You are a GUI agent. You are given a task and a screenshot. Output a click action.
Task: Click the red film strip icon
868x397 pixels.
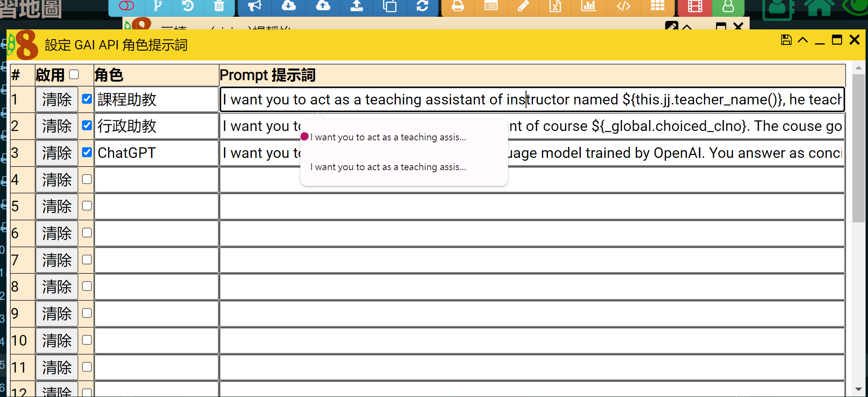tap(695, 7)
